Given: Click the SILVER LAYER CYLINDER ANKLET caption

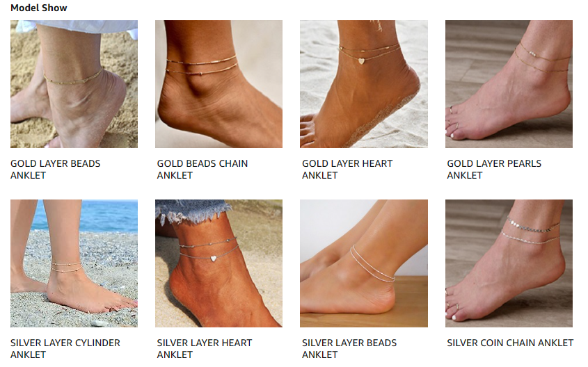Looking at the screenshot, I should point(65,349).
